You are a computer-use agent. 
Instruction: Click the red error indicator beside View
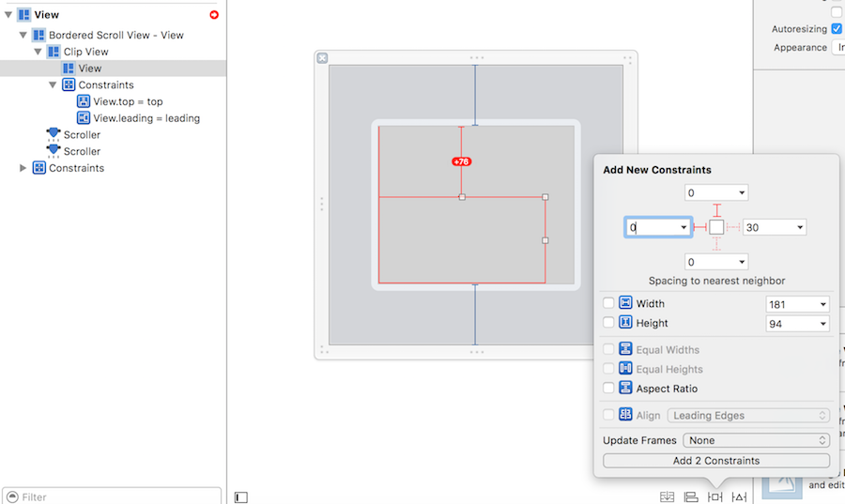[x=214, y=15]
